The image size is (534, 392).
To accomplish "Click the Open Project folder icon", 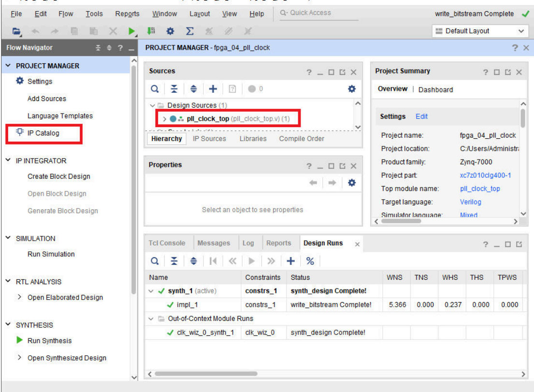I will (x=16, y=31).
